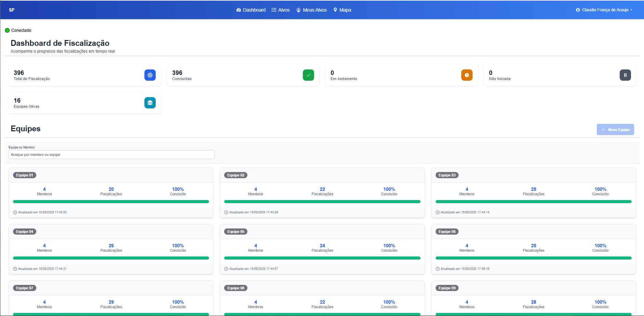This screenshot has width=644, height=316.
Task: Open the Equipe 05 team card label
Action: [236, 232]
